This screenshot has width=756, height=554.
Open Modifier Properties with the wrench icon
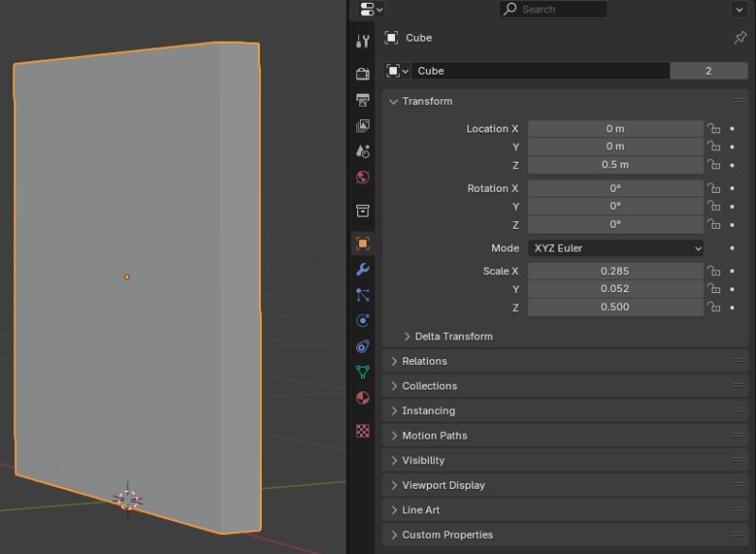[361, 271]
